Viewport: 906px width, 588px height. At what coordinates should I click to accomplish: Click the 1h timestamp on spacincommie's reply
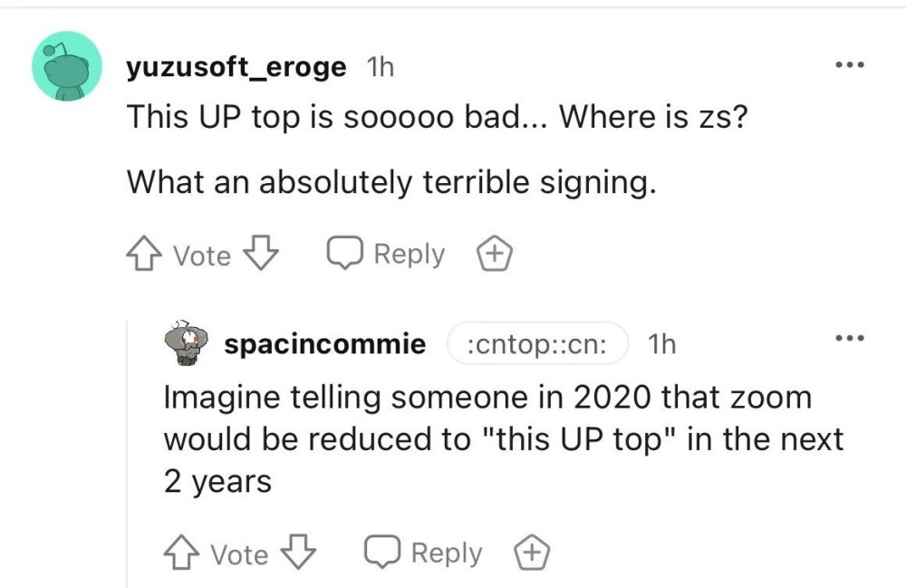click(x=662, y=344)
